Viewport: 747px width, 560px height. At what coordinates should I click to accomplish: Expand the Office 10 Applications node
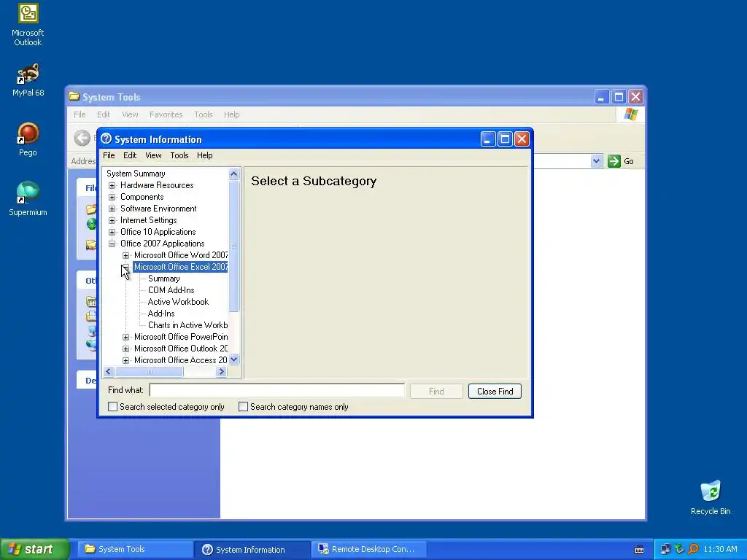point(112,232)
